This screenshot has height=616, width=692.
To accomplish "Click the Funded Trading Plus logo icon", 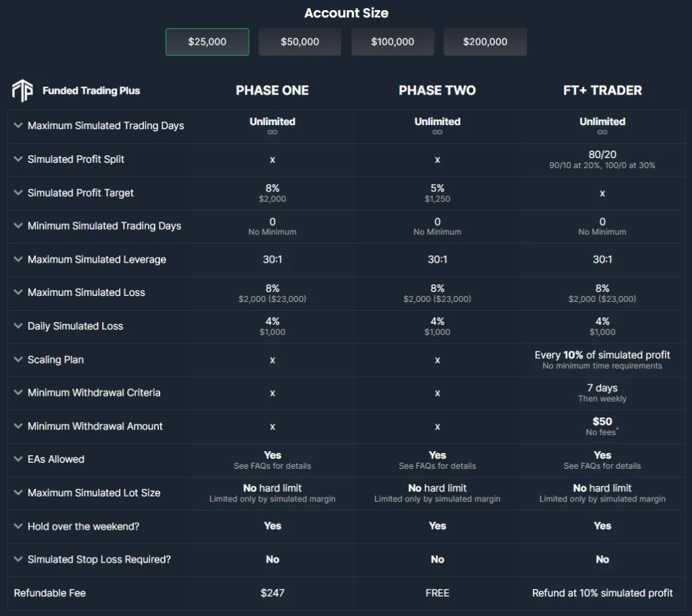I will pyautogui.click(x=22, y=91).
